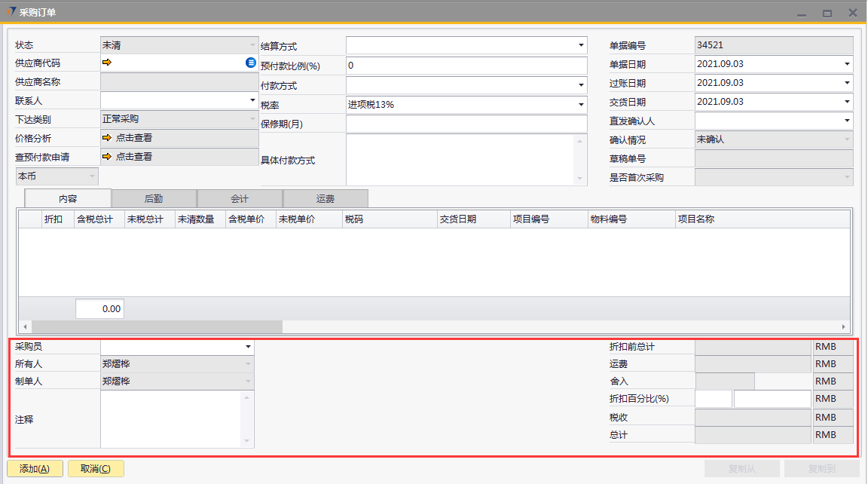This screenshot has height=484, width=868.
Task: Click the Cancel (取消) button
Action: (x=96, y=468)
